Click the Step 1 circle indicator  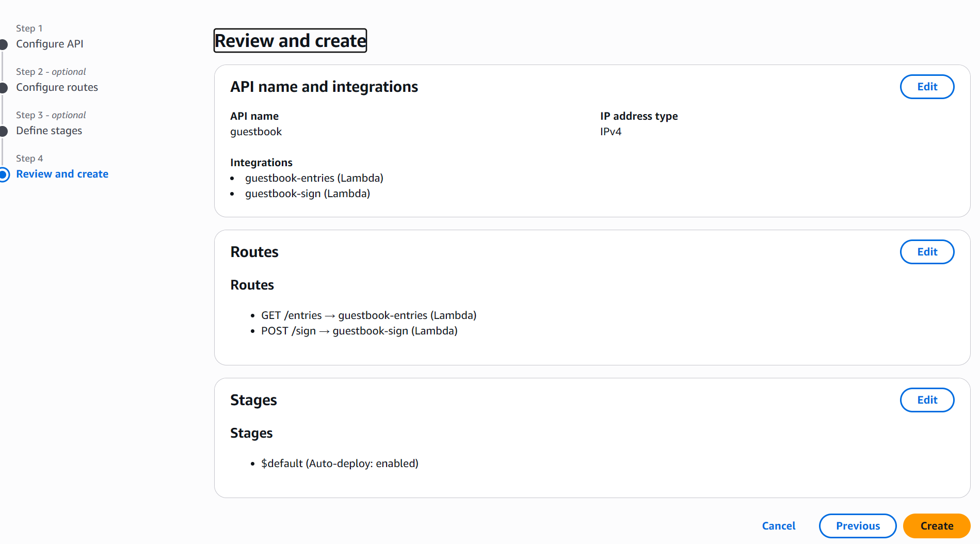pos(4,44)
